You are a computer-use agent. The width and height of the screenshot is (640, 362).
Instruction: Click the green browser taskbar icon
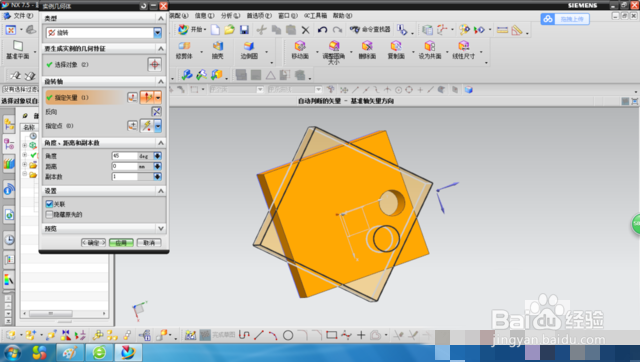(99, 352)
